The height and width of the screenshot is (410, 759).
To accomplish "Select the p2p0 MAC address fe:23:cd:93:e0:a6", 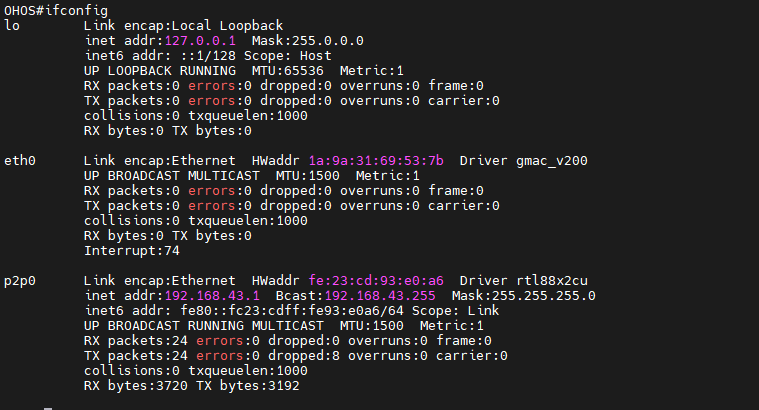I will point(376,281).
